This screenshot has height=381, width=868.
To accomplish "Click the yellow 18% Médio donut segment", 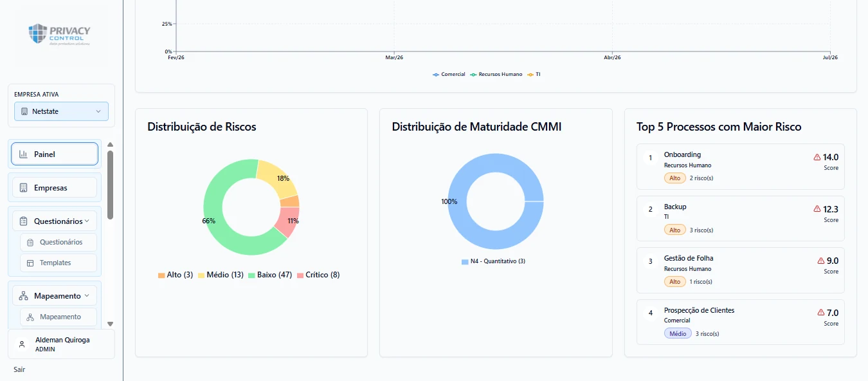I will [276, 177].
